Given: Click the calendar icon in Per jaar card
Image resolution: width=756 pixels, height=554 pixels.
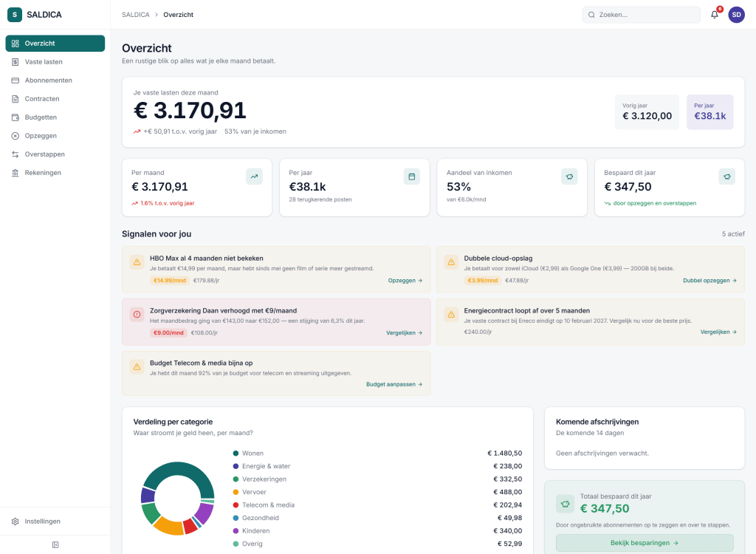Looking at the screenshot, I should [412, 177].
